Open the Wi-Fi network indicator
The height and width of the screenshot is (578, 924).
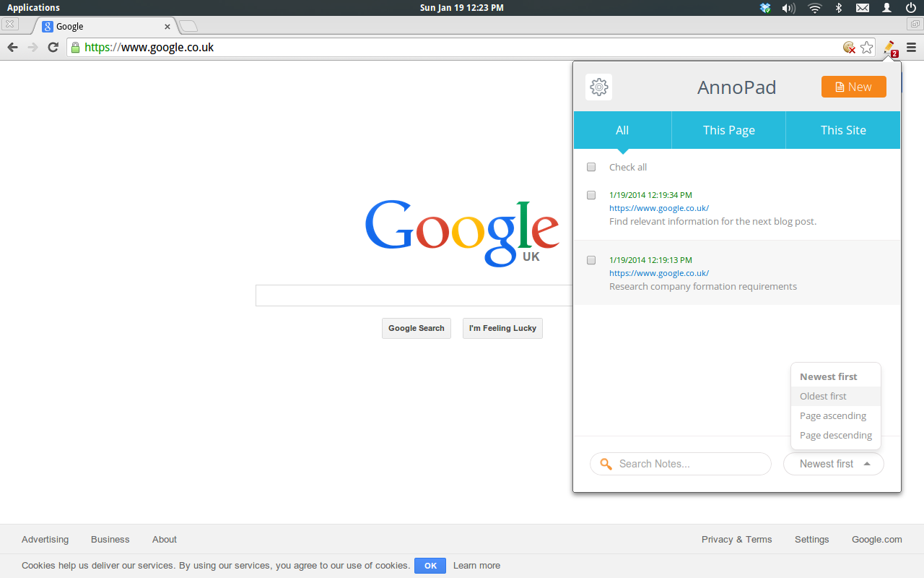[815, 8]
